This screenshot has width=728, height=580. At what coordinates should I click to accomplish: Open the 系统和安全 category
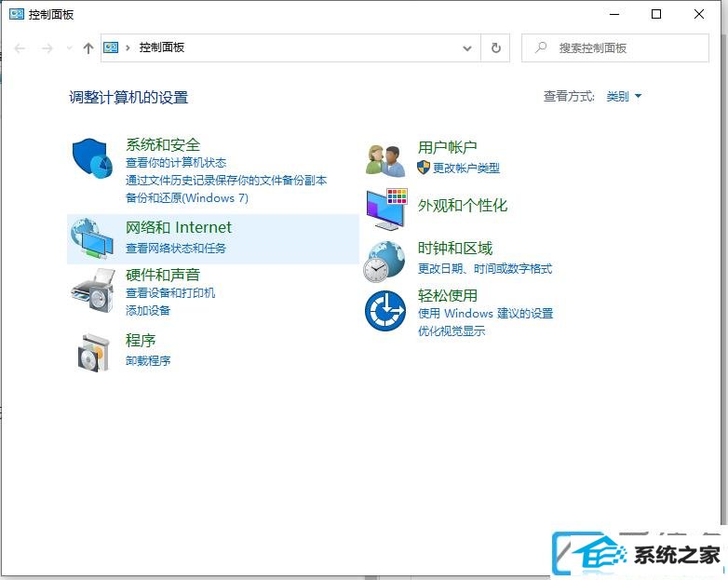(163, 145)
